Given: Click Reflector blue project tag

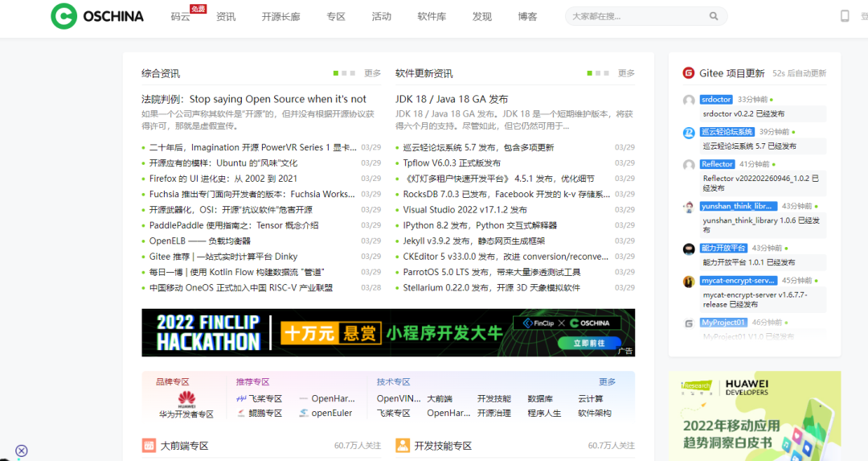Looking at the screenshot, I should click(717, 164).
